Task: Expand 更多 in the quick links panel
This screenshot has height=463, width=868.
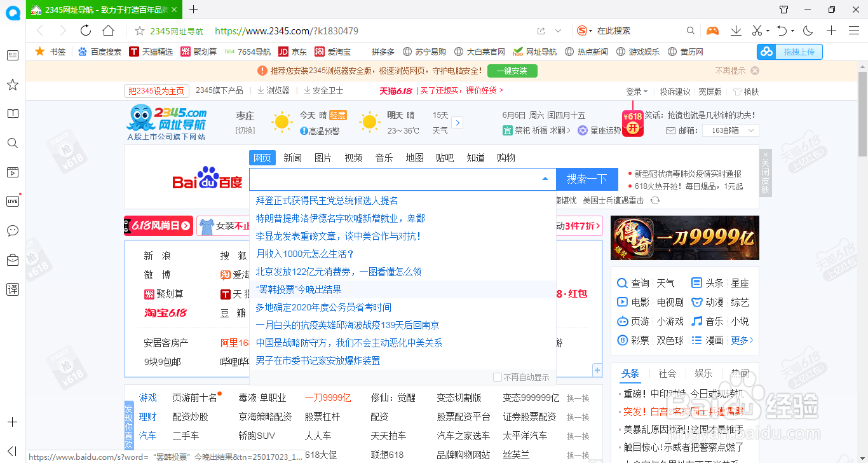Action: click(742, 340)
